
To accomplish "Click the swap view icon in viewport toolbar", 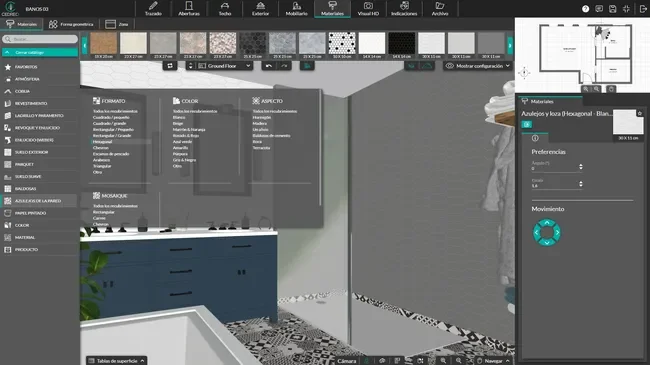I will point(170,66).
